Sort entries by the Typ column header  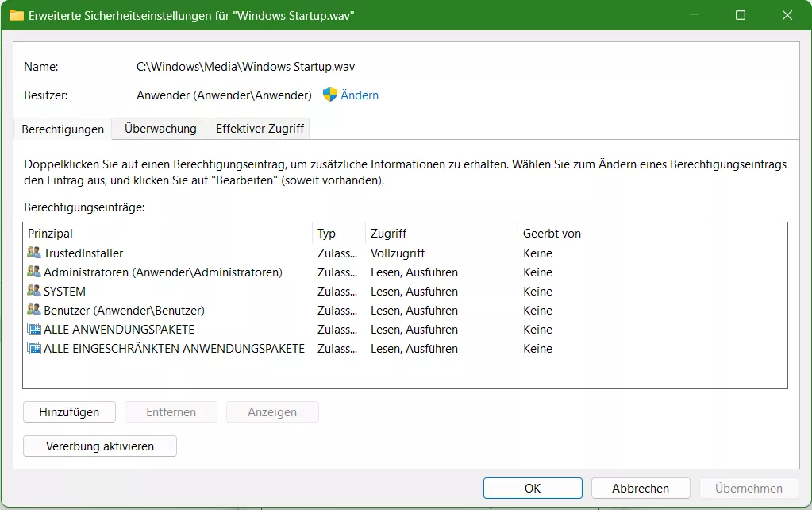point(339,234)
